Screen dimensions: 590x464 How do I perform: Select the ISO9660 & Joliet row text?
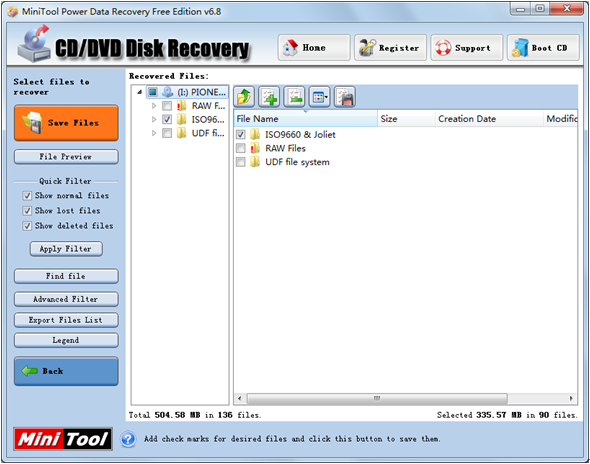(x=300, y=134)
